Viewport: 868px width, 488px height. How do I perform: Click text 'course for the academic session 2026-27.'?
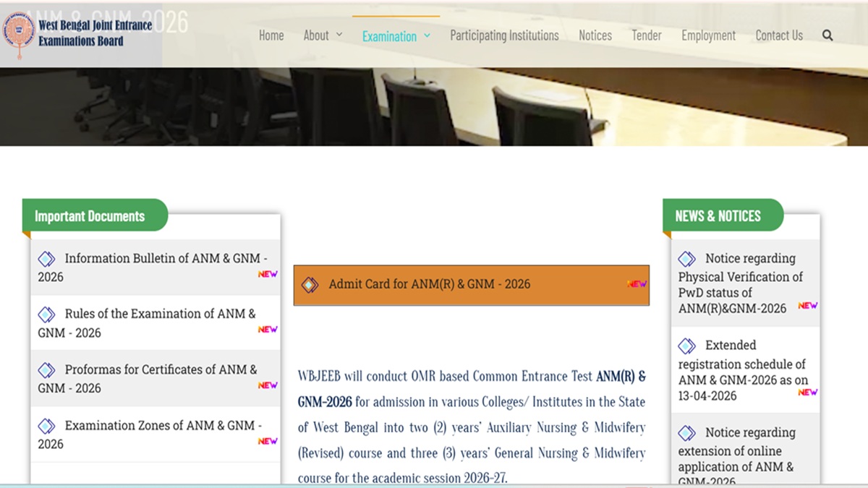(x=403, y=478)
